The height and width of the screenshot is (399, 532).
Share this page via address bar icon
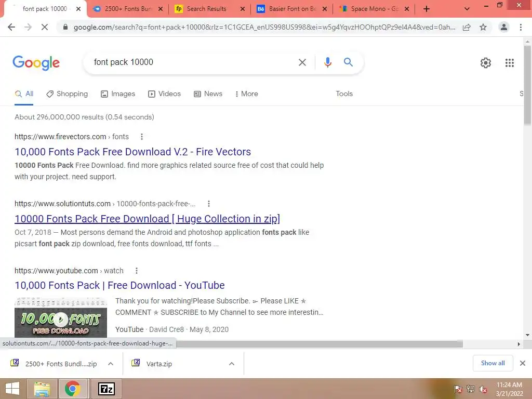(x=467, y=27)
